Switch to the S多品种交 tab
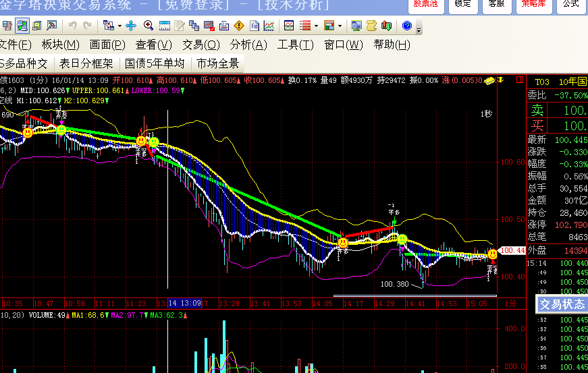Viewport: 588px width, 373px height. [x=24, y=63]
